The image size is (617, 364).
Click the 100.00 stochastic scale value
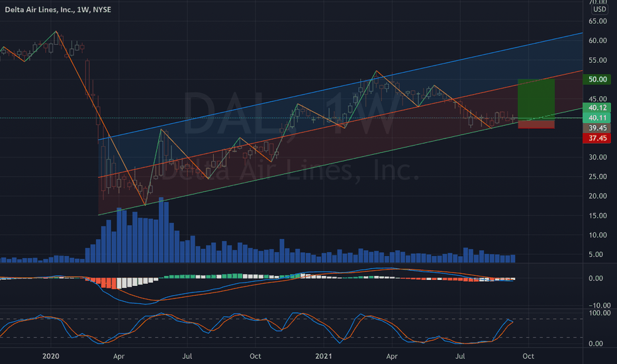(x=599, y=313)
